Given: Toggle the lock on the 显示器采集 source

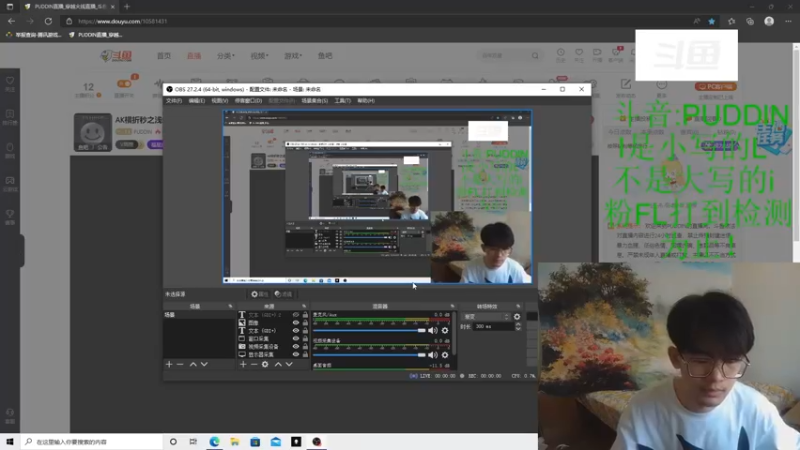Looking at the screenshot, I should (305, 354).
